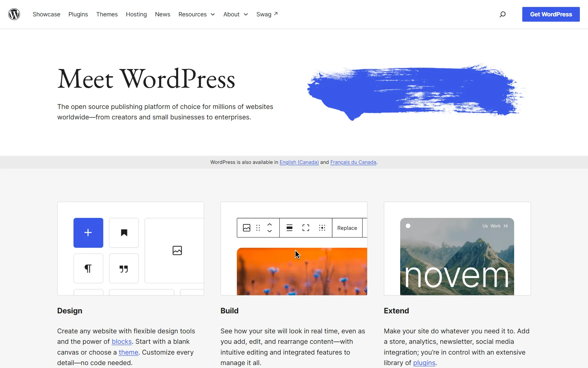Open the Themes nav item
This screenshot has height=368, width=588.
coord(107,14)
